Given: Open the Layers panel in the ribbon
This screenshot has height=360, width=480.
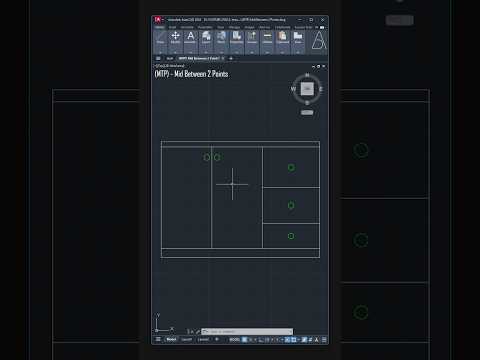Looking at the screenshot, I should point(206,42).
